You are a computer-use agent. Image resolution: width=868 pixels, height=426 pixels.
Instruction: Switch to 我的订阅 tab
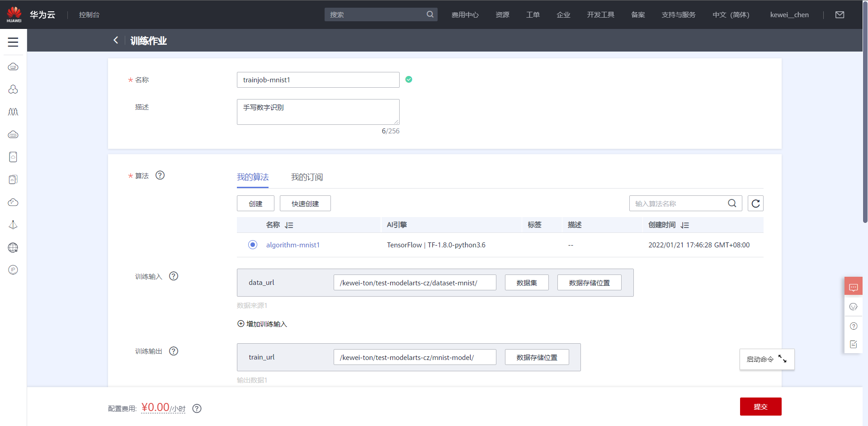(307, 177)
